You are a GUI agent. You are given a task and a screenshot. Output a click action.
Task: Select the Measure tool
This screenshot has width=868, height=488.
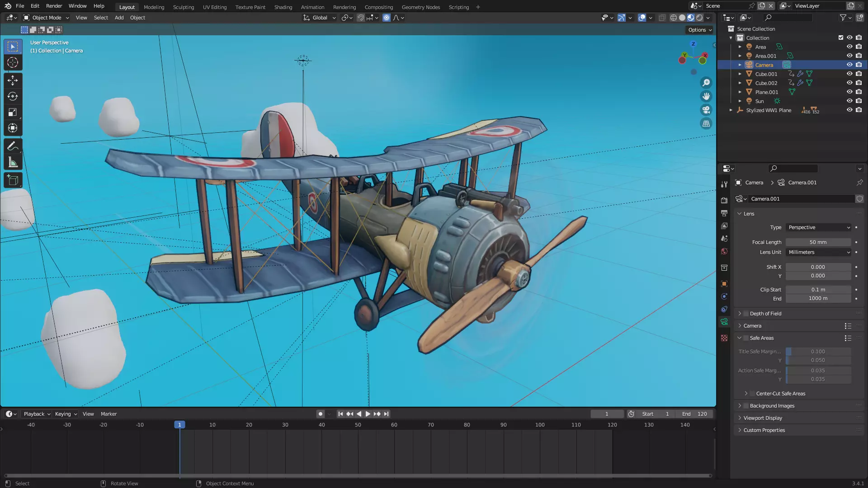click(x=13, y=162)
